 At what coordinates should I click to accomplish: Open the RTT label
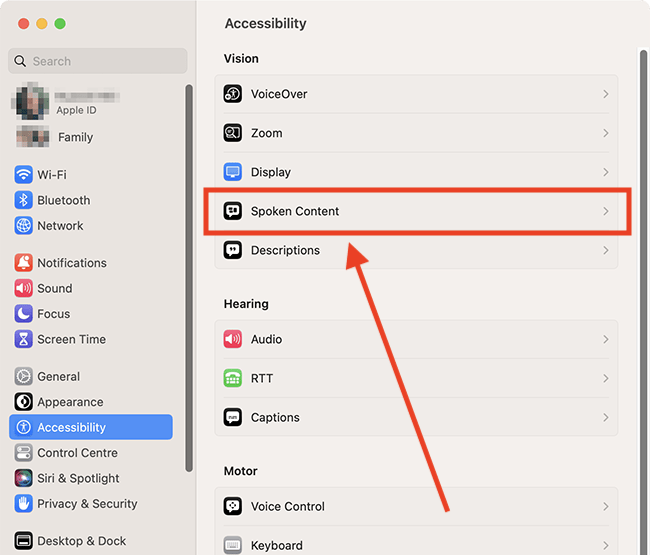[262, 378]
